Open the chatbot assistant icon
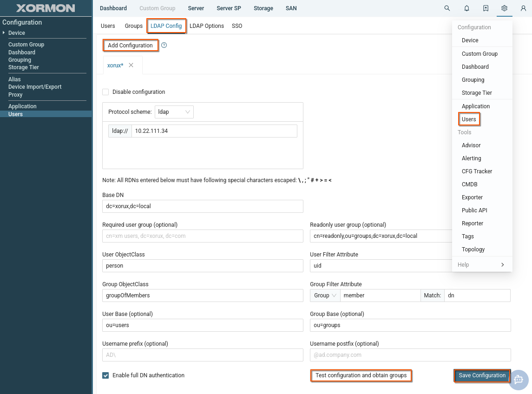 coord(519,380)
